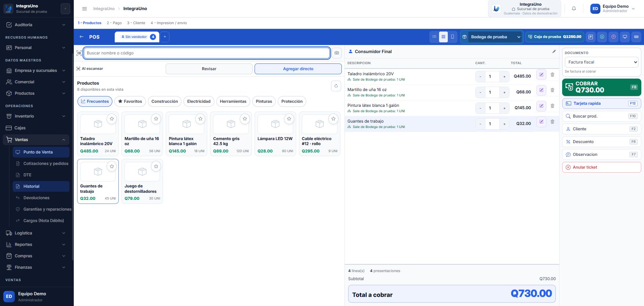Favorite the Cemento gris product star
644x306 pixels.
point(245,119)
